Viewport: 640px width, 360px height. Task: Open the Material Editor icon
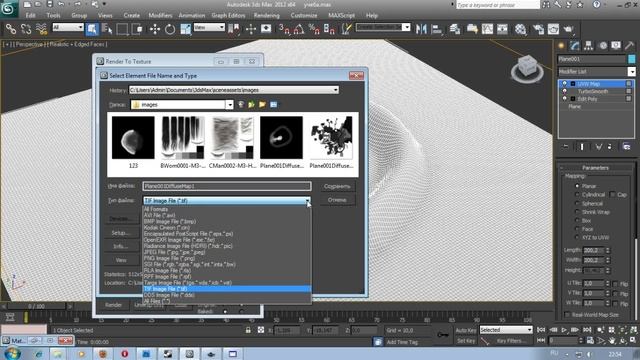click(520, 29)
